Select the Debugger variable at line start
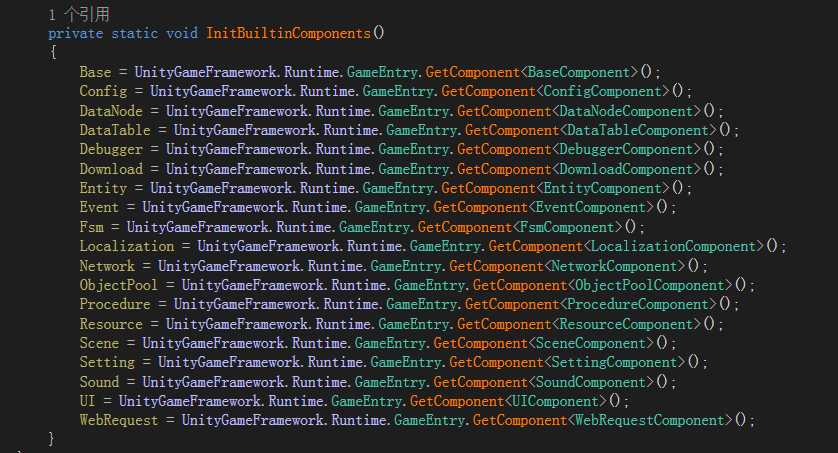This screenshot has width=838, height=453. (111, 150)
